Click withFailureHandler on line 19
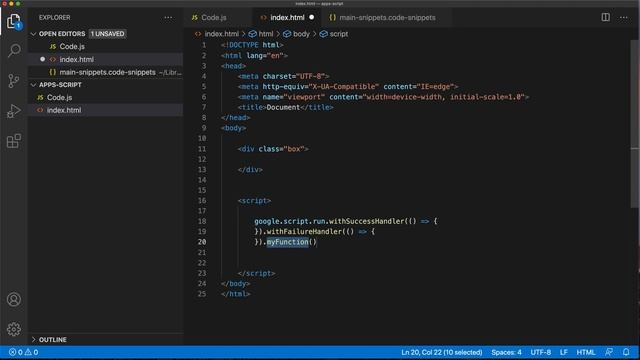640x360 pixels. point(304,231)
